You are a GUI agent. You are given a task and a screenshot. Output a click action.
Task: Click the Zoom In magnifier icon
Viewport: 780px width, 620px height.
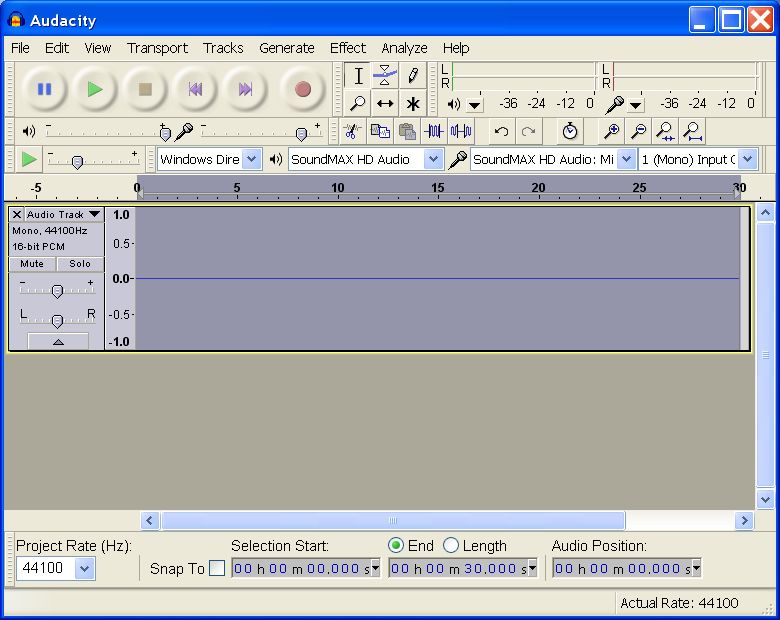[611, 131]
